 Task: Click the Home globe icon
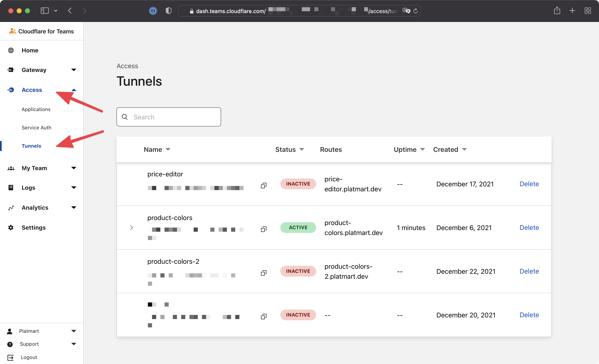(11, 50)
